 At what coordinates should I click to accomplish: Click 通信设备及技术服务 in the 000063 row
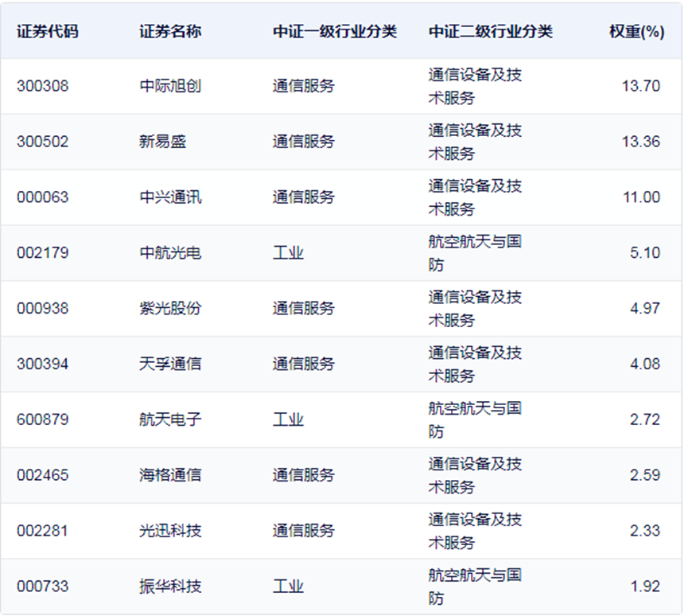point(475,197)
